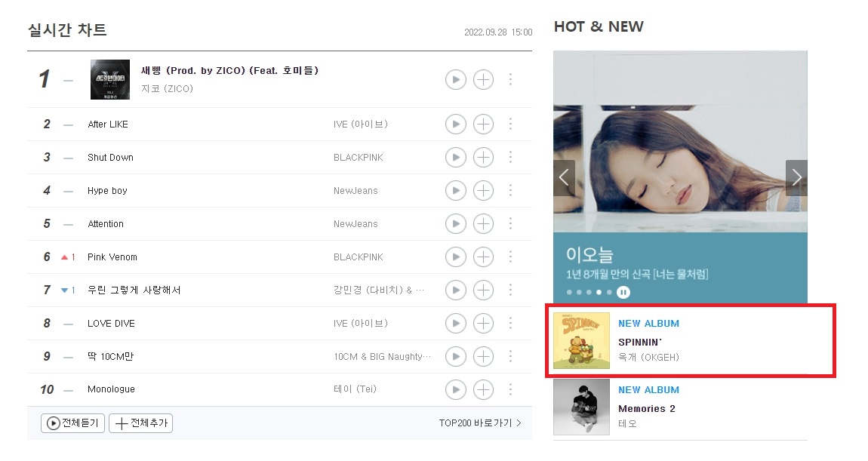Select the last banner pagination dot
Viewport: 868px width, 461px height.
point(609,292)
